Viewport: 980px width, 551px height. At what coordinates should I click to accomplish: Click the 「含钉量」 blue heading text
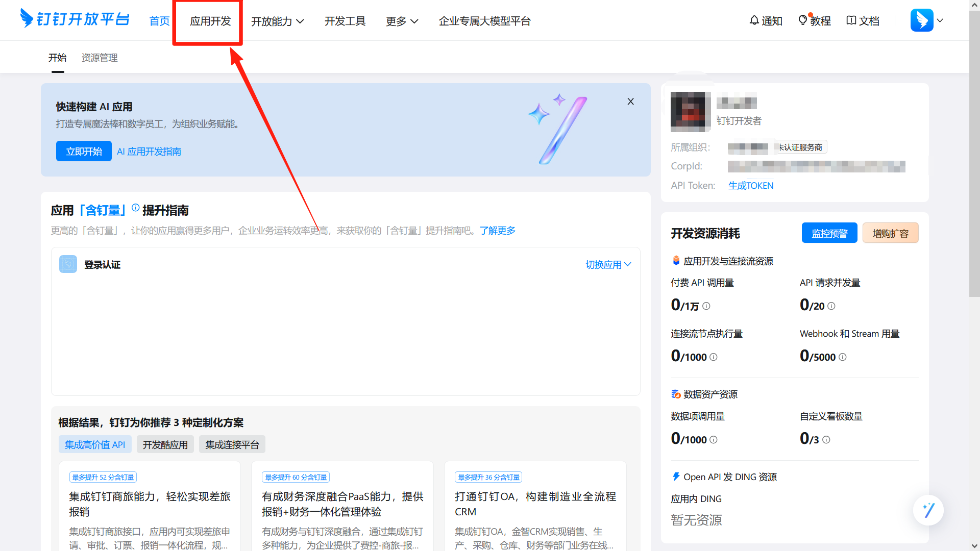[103, 210]
